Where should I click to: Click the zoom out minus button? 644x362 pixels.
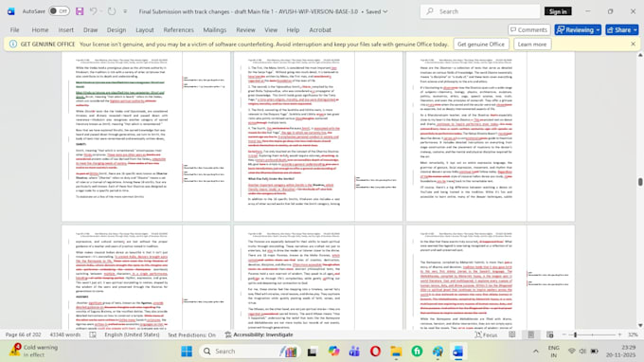pos(563,335)
